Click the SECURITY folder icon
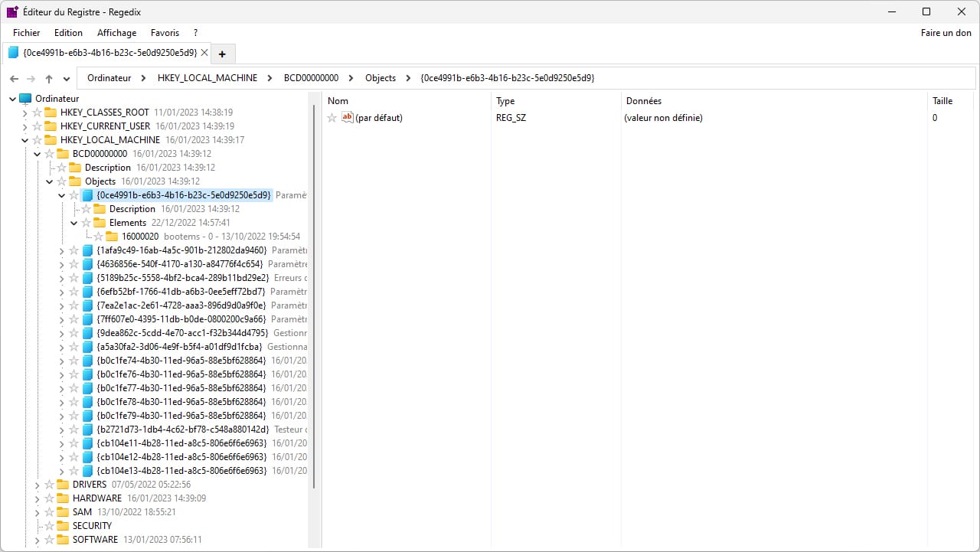 pyautogui.click(x=63, y=526)
